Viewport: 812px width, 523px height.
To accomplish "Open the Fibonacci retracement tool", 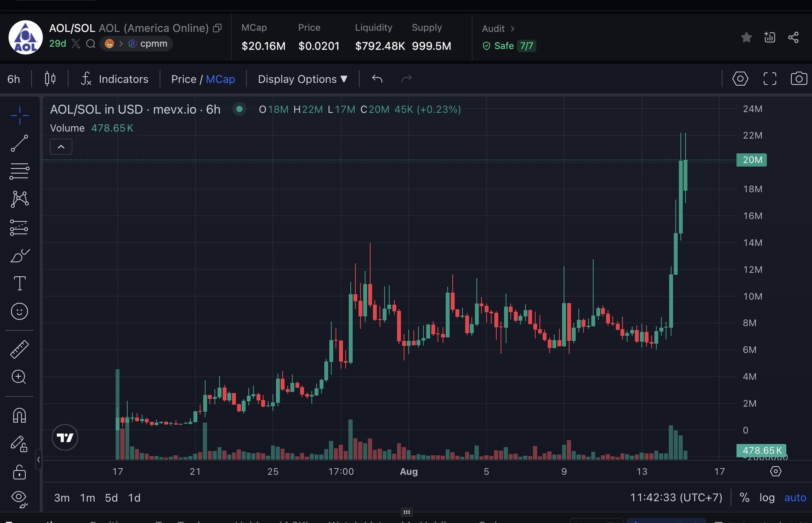I will [19, 171].
